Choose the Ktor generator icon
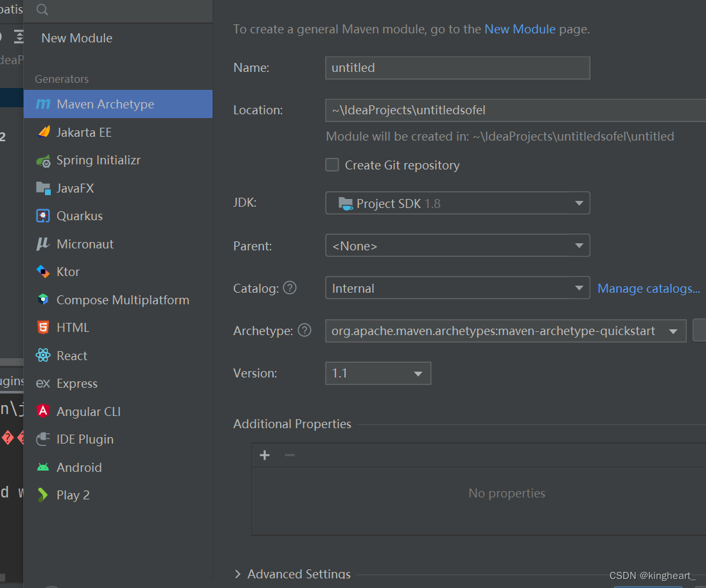Viewport: 706px width, 588px height. tap(43, 272)
